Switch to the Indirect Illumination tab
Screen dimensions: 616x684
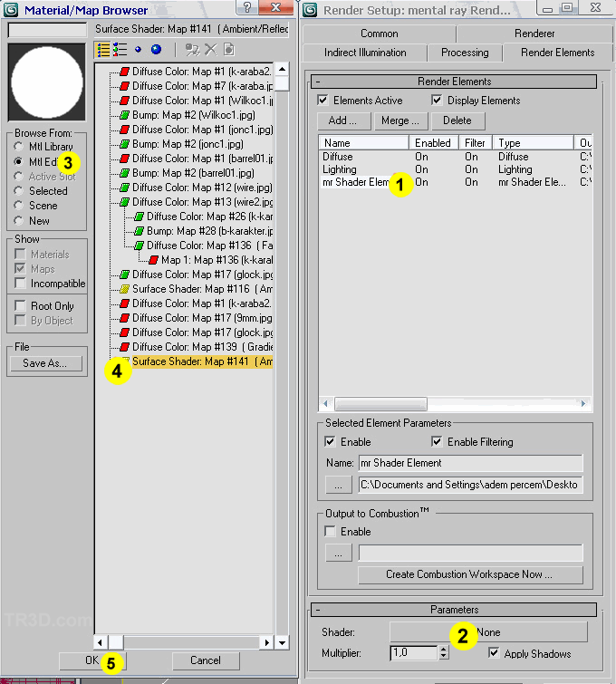(x=365, y=53)
